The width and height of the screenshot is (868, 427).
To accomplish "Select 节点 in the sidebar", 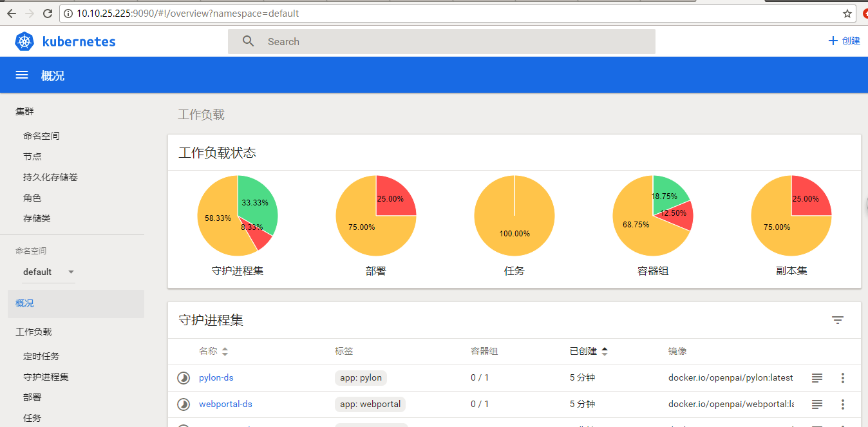I will 32,156.
